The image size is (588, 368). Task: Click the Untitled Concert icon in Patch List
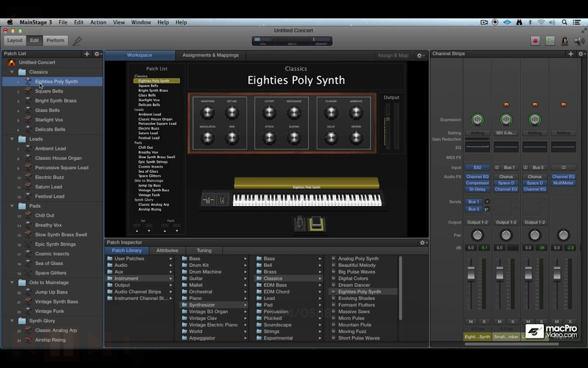12,63
